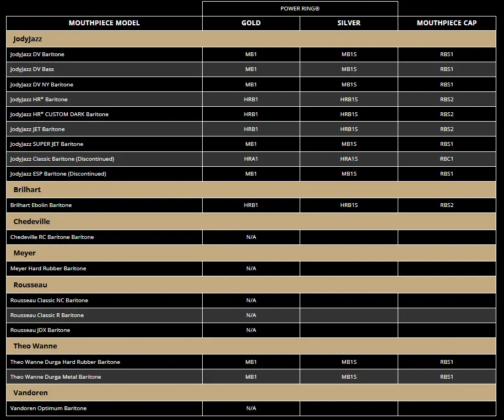Click MB1S in Durga Hard Rubber Baritone row

(x=349, y=362)
